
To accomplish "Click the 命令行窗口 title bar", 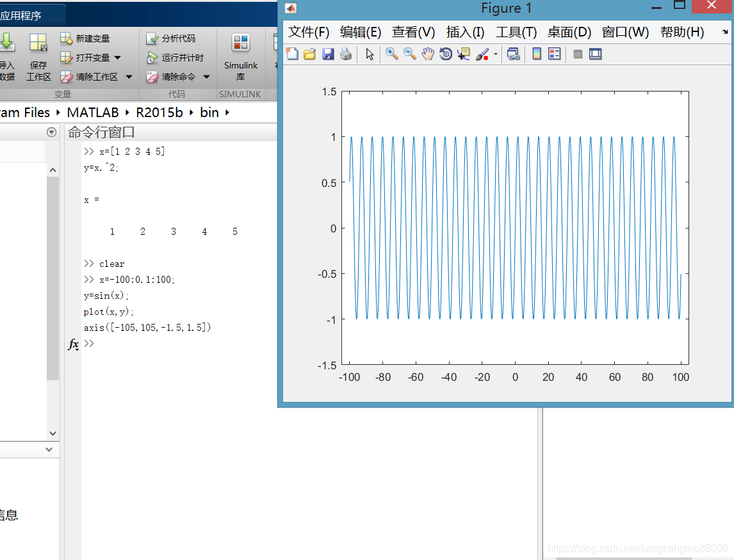I will click(x=171, y=132).
